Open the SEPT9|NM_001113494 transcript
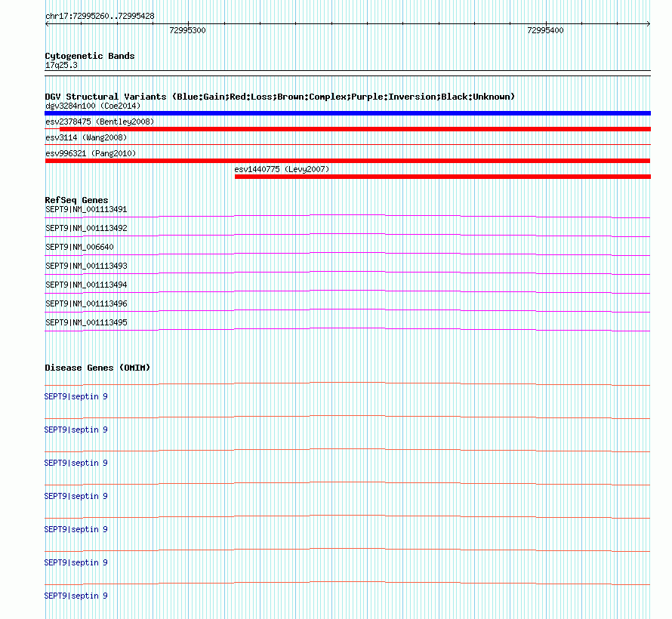The image size is (672, 619). coord(86,285)
